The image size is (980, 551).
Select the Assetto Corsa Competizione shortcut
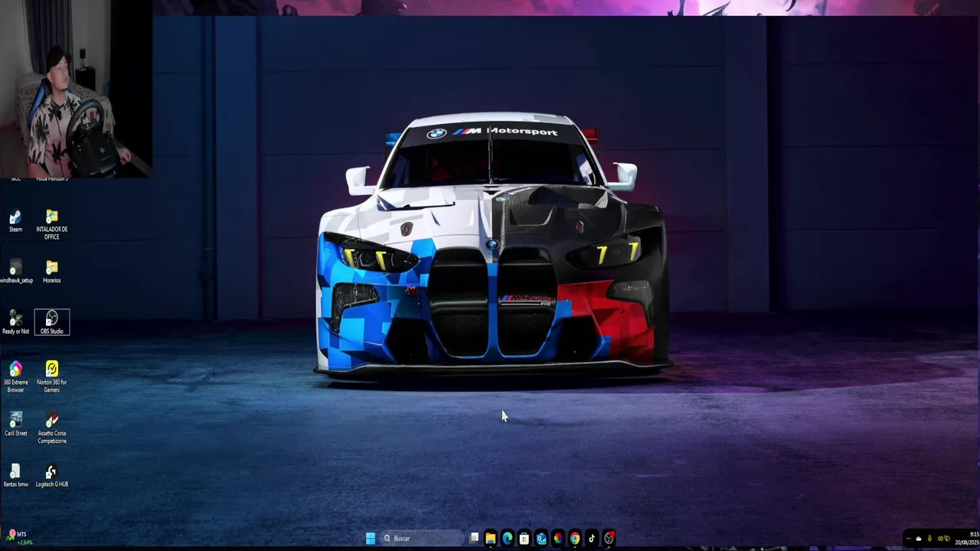[51, 429]
